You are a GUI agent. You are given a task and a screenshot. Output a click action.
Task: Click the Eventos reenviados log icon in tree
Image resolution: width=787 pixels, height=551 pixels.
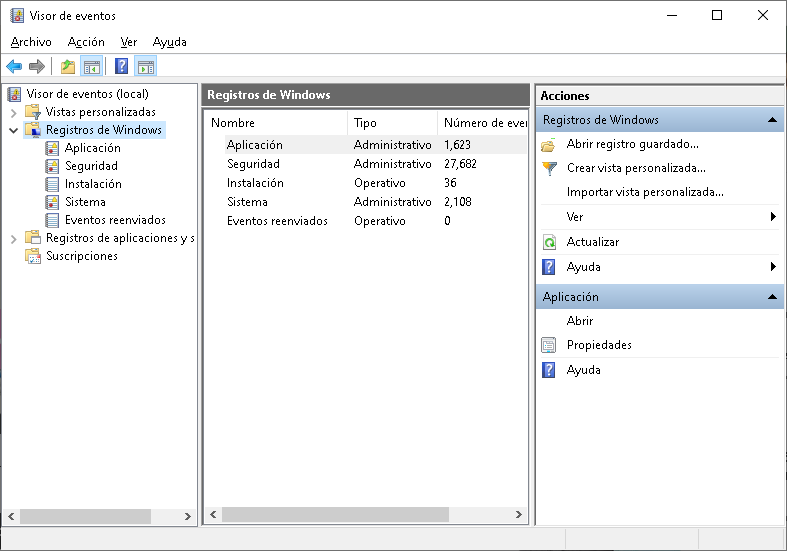pos(52,220)
